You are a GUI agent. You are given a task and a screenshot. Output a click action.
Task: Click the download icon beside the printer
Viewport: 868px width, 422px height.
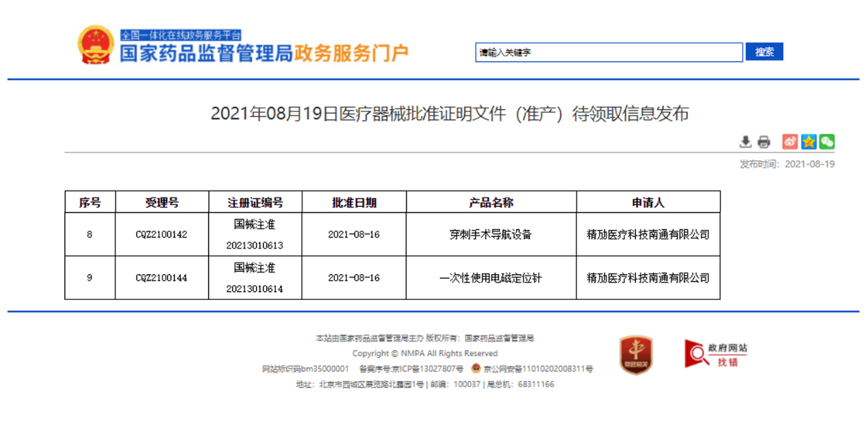tap(745, 142)
